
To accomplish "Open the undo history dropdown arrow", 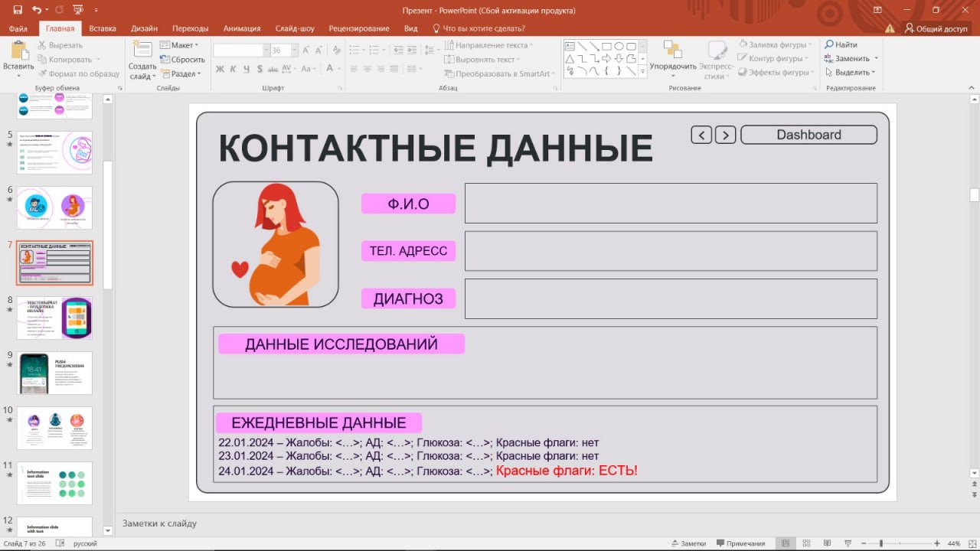I will [47, 10].
